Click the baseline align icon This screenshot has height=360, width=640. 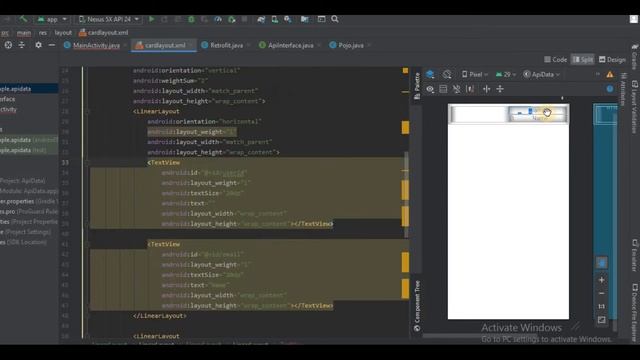click(x=470, y=89)
